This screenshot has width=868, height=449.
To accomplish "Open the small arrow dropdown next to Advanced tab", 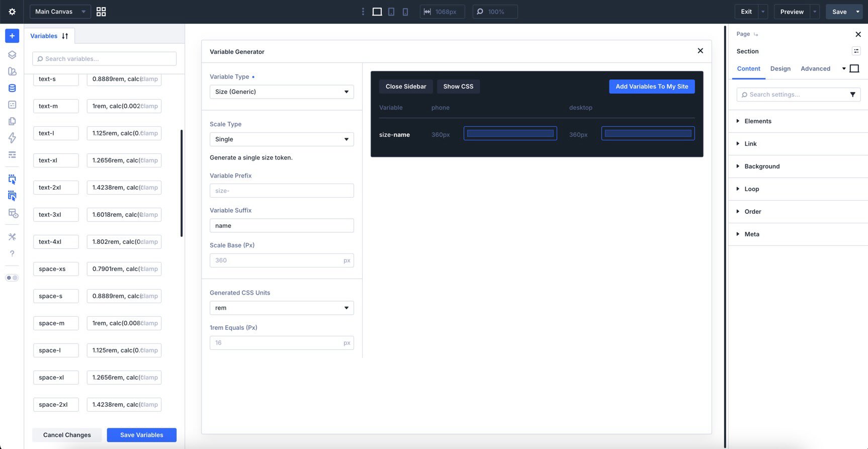I will tap(843, 68).
